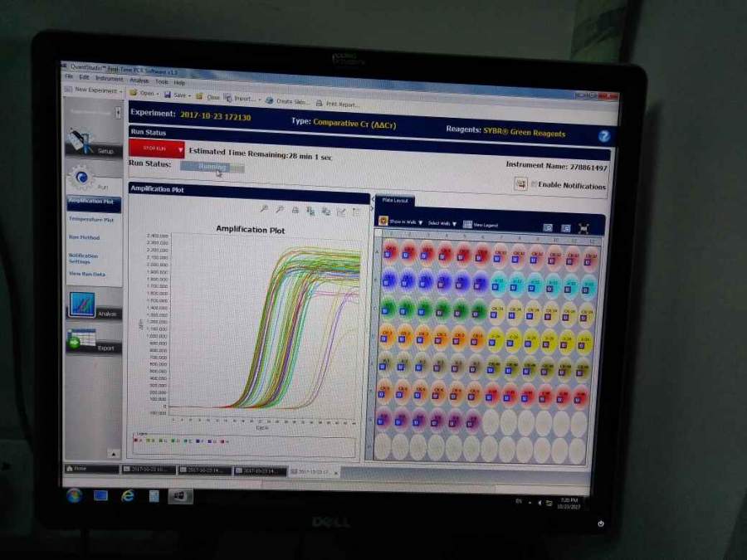Click the Open folder icon in toolbar
This screenshot has width=747, height=560.
point(134,93)
